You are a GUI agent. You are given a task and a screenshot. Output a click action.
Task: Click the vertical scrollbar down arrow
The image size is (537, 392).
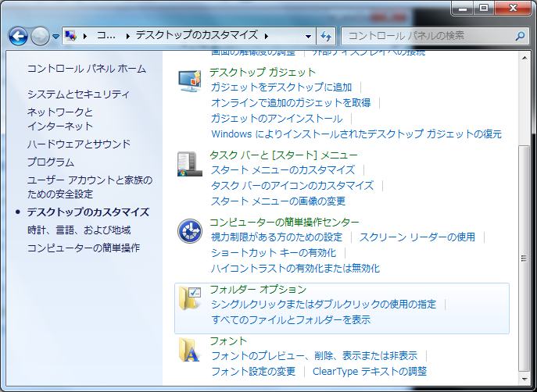[524, 380]
